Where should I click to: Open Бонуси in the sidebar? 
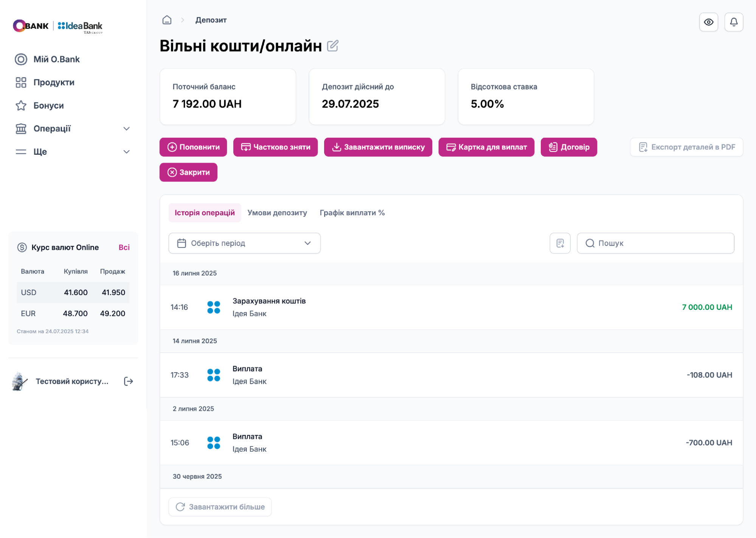48,106
